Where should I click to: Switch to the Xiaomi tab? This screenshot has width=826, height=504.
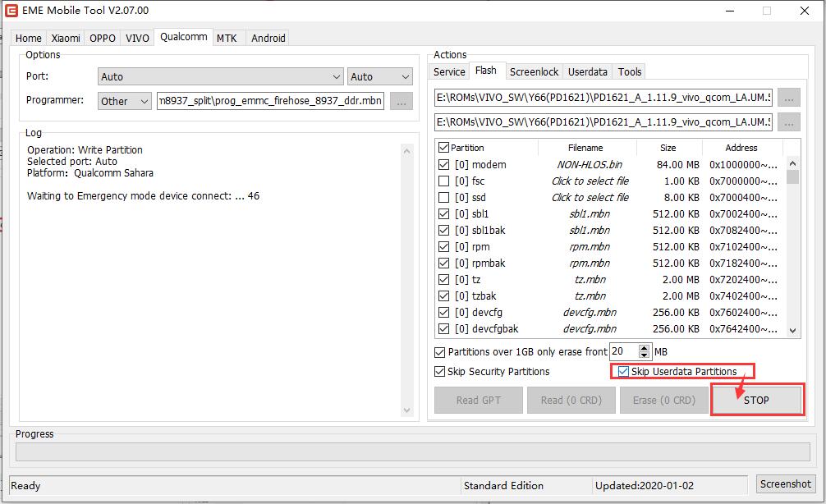coord(66,38)
